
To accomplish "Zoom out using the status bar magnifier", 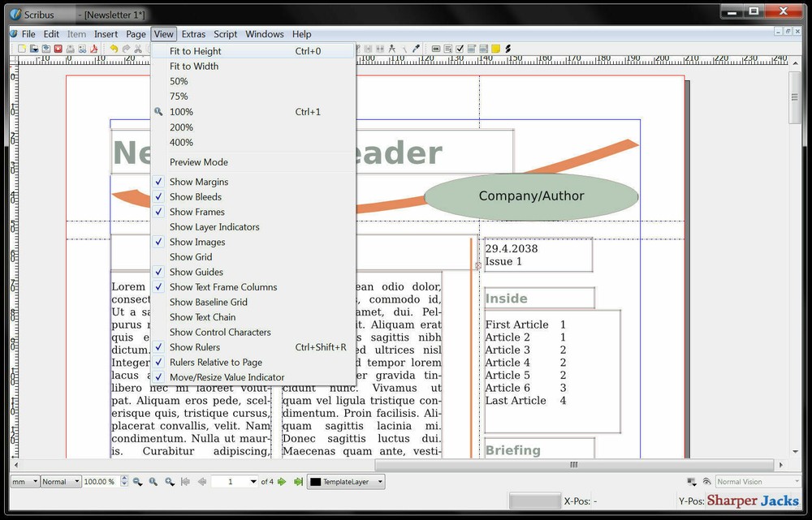I will click(136, 481).
